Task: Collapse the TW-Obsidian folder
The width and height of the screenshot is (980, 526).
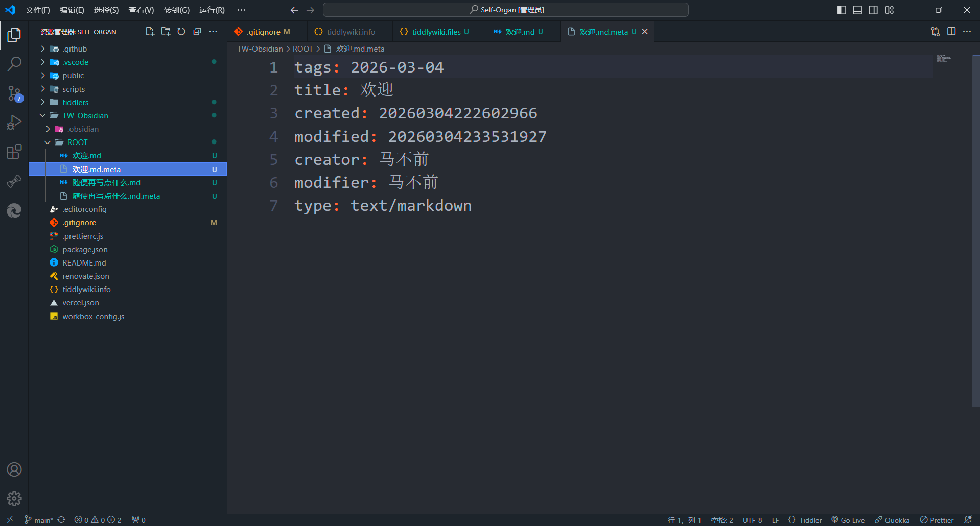Action: pos(85,115)
